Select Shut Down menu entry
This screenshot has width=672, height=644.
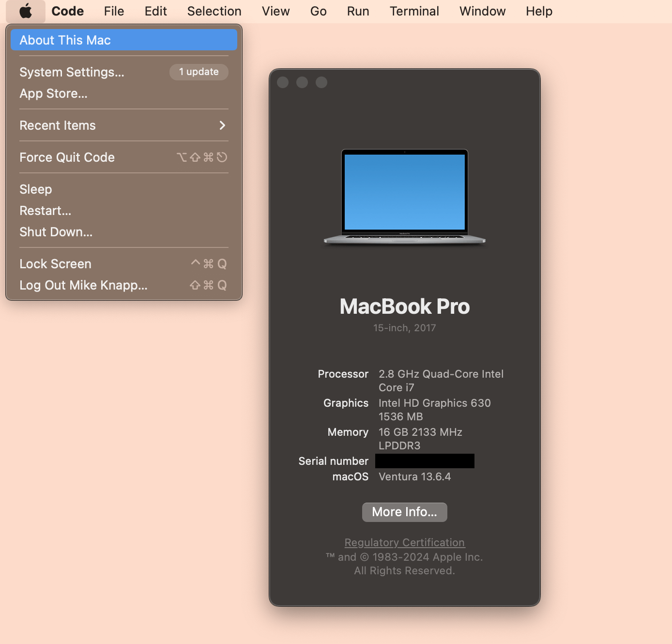[124, 232]
